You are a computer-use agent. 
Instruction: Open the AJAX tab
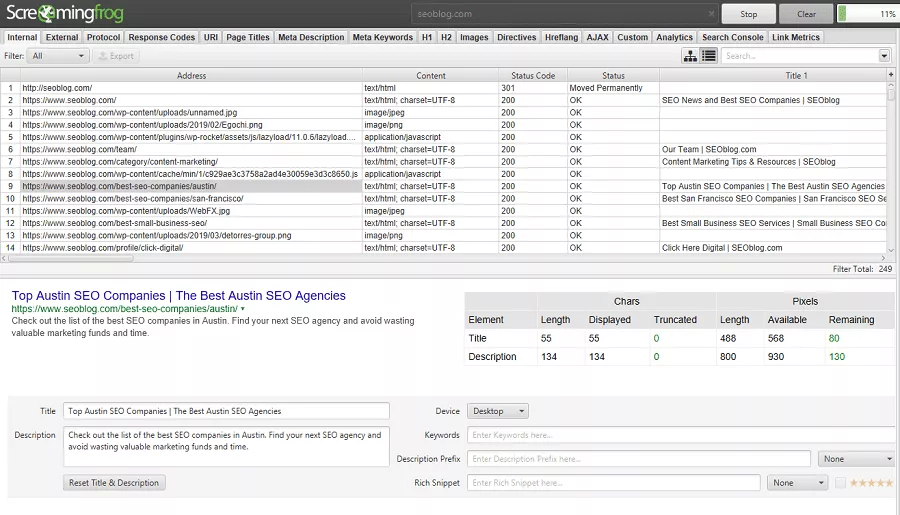[x=598, y=37]
